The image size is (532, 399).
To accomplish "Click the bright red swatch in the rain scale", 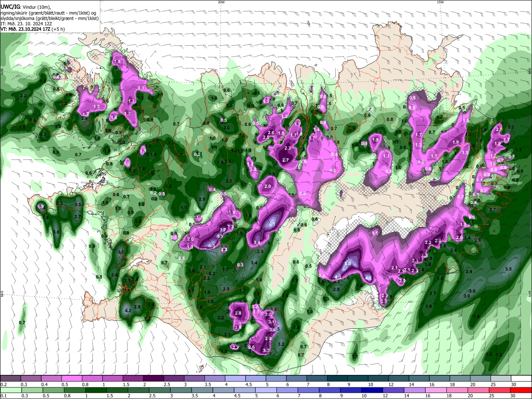I will (521, 390).
